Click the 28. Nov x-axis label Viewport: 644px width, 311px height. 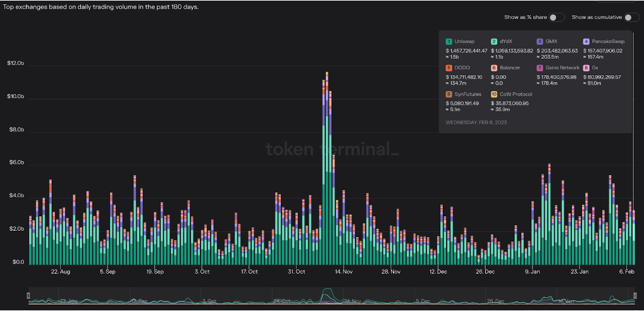click(x=391, y=272)
